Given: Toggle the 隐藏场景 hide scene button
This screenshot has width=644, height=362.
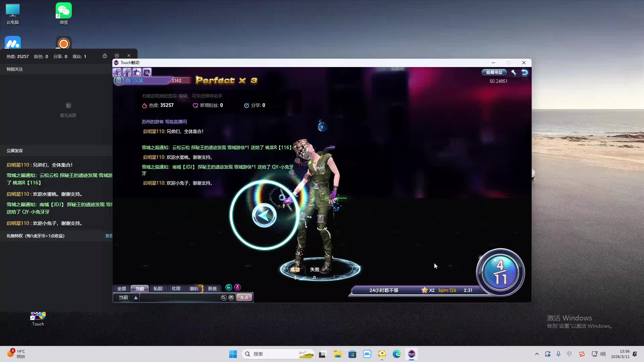Looking at the screenshot, I should tap(494, 72).
